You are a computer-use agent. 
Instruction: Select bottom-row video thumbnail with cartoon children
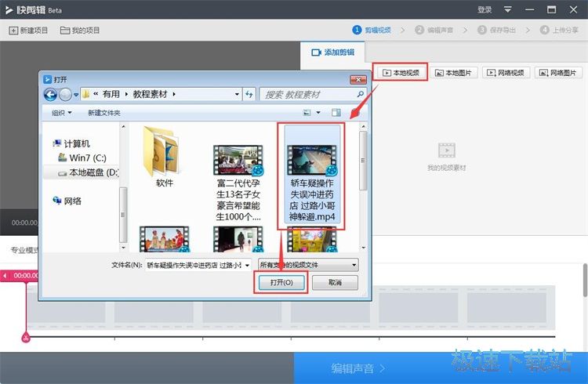[165, 239]
